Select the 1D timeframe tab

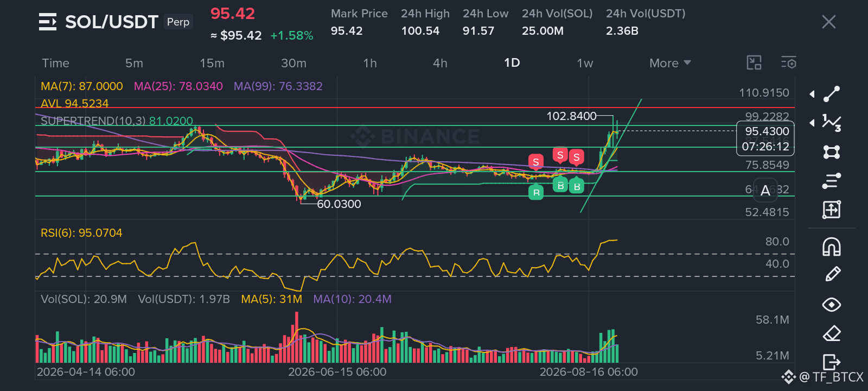512,63
